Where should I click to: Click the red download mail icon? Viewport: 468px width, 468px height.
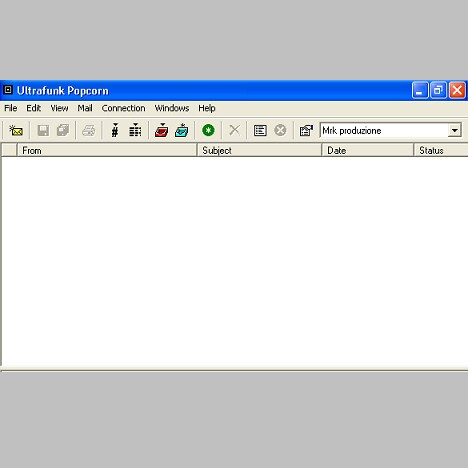[x=162, y=130]
